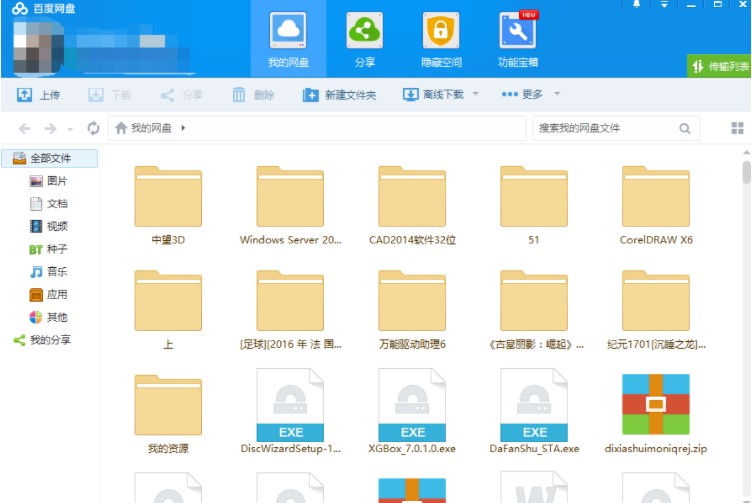Refresh the file list
This screenshot has width=752, height=503.
[93, 128]
